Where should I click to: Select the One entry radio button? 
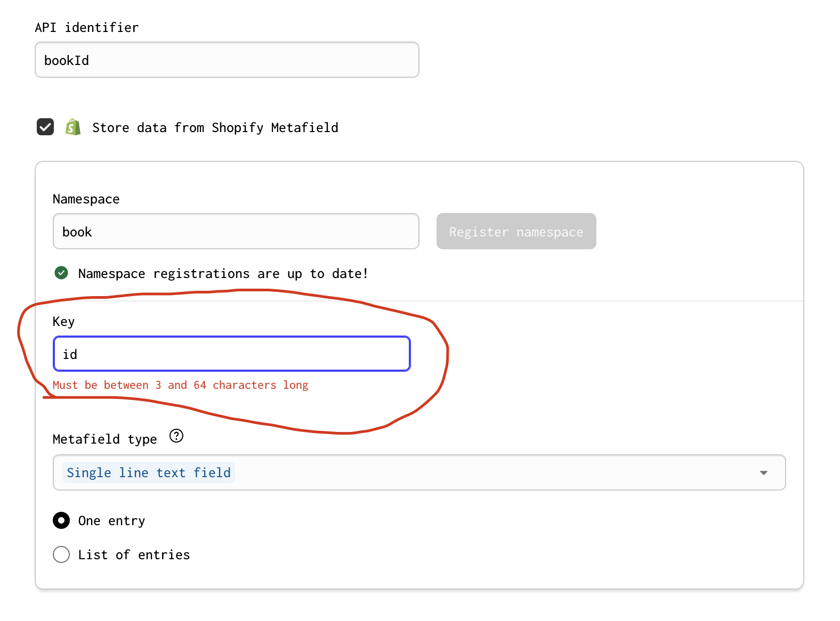pos(61,520)
